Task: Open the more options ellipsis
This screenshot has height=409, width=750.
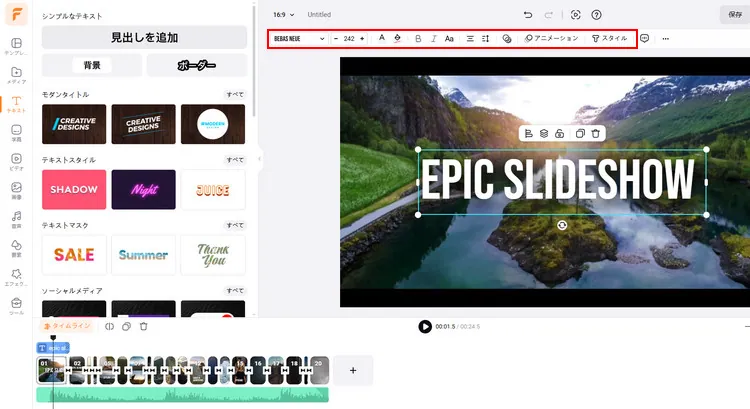Action: (666, 39)
